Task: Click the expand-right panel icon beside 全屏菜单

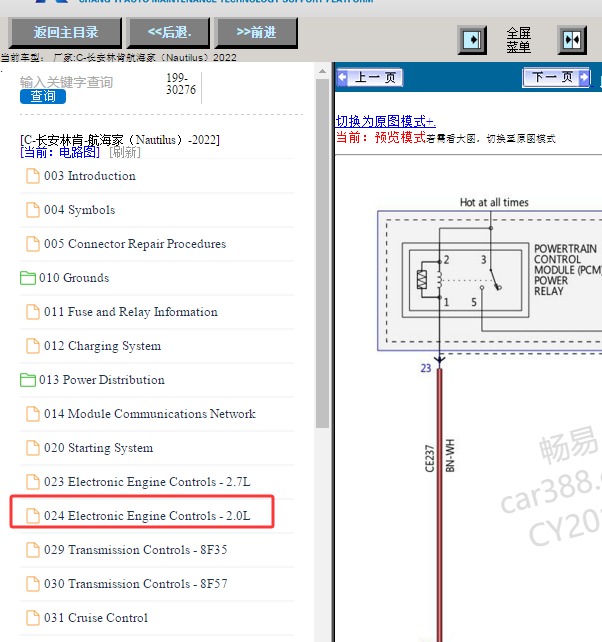Action: (x=472, y=40)
